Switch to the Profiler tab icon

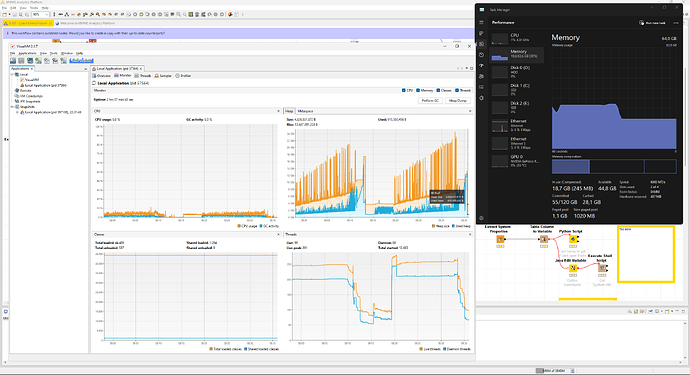pos(178,76)
